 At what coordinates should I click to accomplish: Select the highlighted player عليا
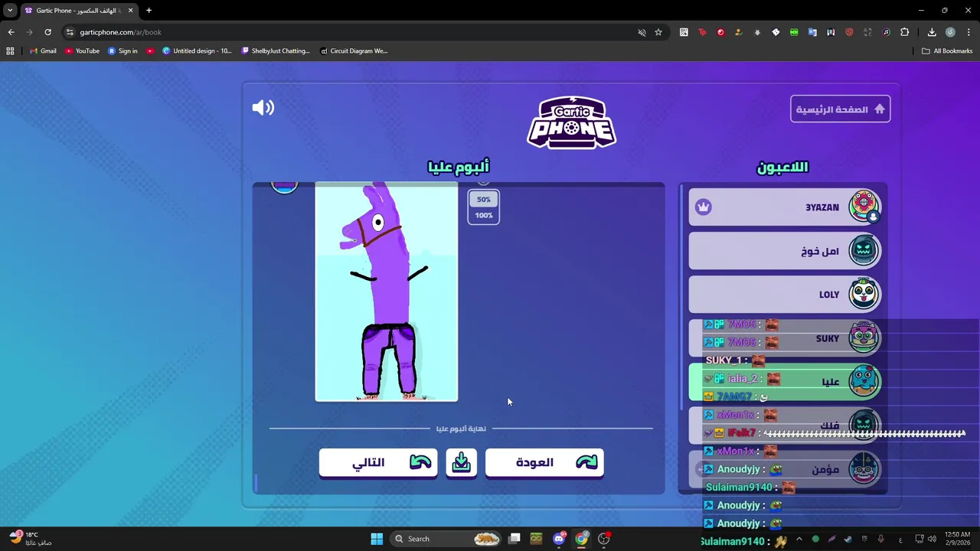785,382
